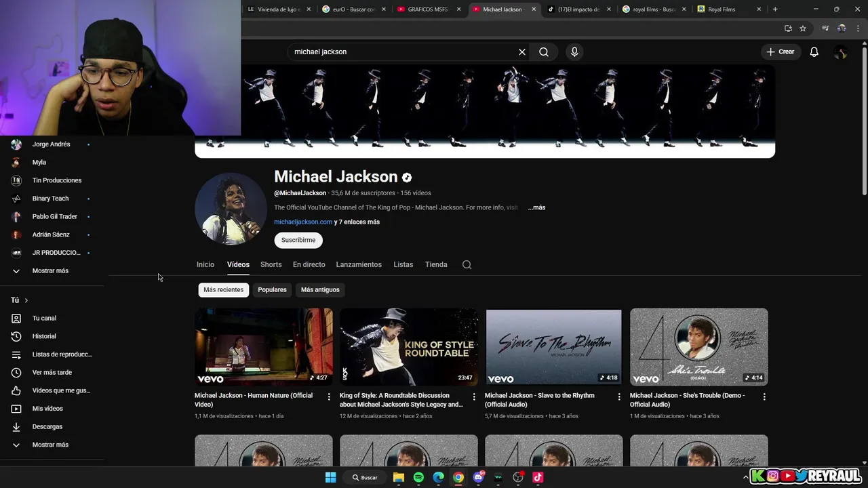868x488 pixels.
Task: Start voice search with the microphone icon
Action: 574,52
